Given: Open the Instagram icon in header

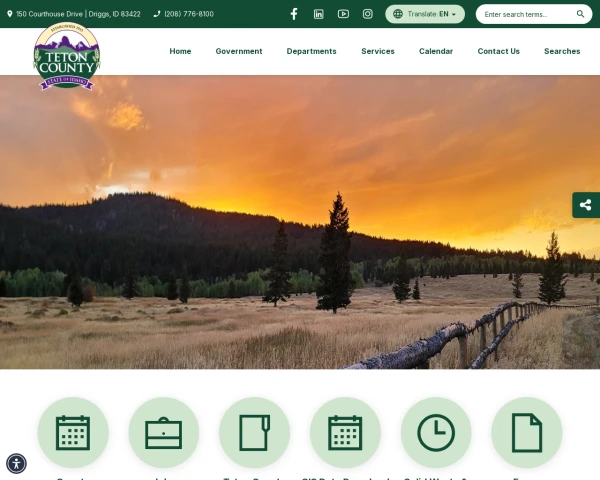Looking at the screenshot, I should click(368, 14).
